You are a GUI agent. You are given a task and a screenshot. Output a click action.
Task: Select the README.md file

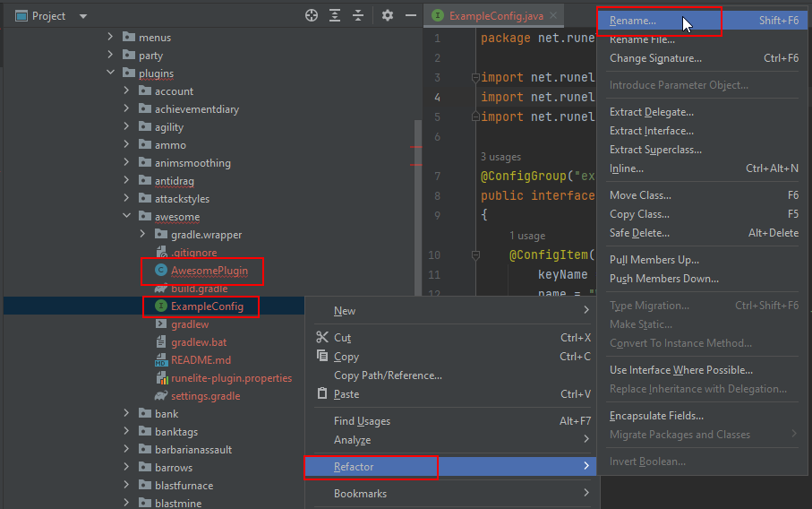[201, 360]
